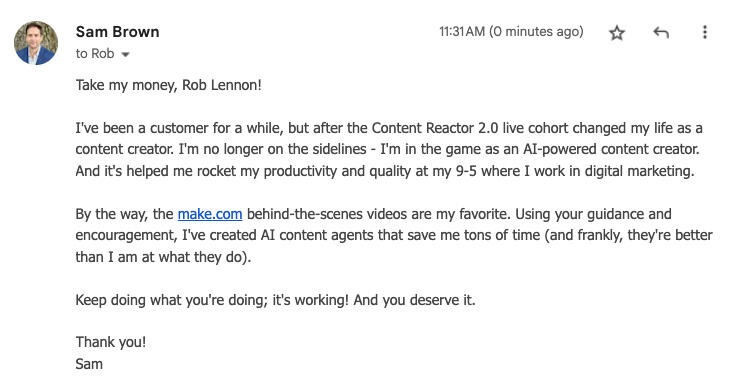This screenshot has height=390, width=746.
Task: Click the "(0 minutes ago)" label
Action: [536, 31]
